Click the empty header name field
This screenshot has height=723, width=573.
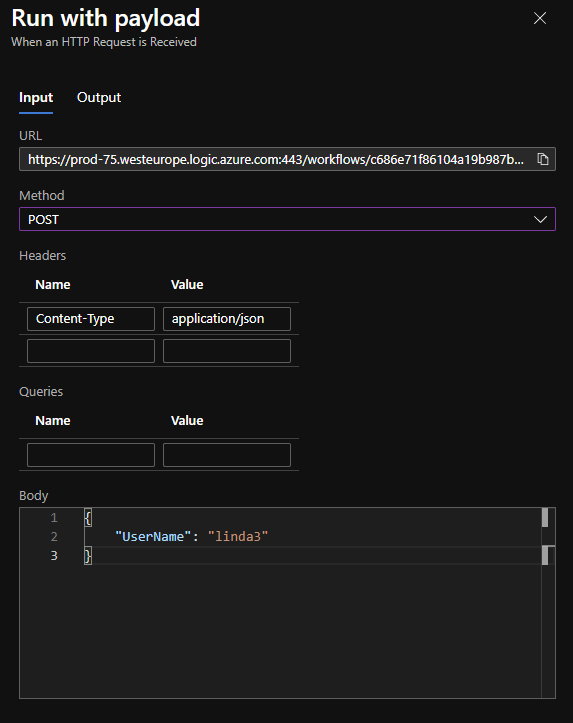(91, 351)
